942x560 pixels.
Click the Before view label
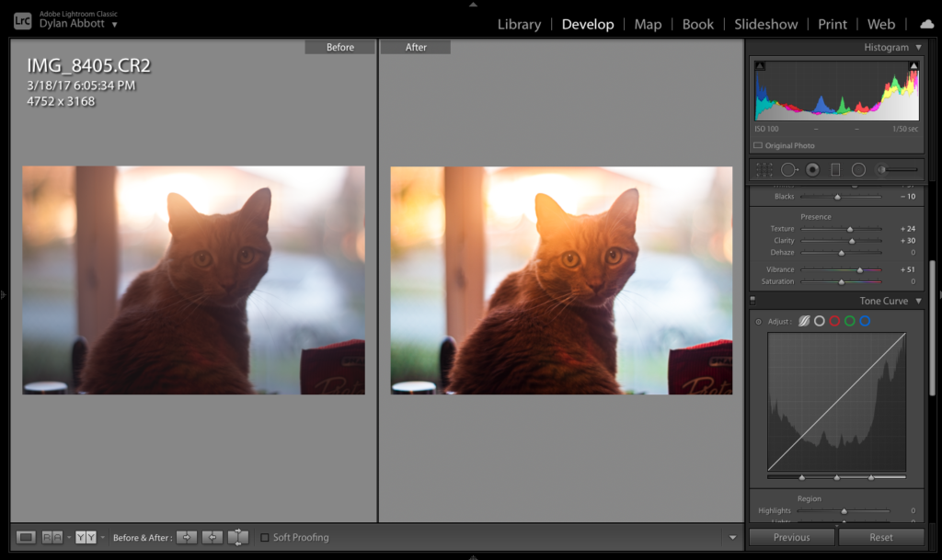point(340,47)
